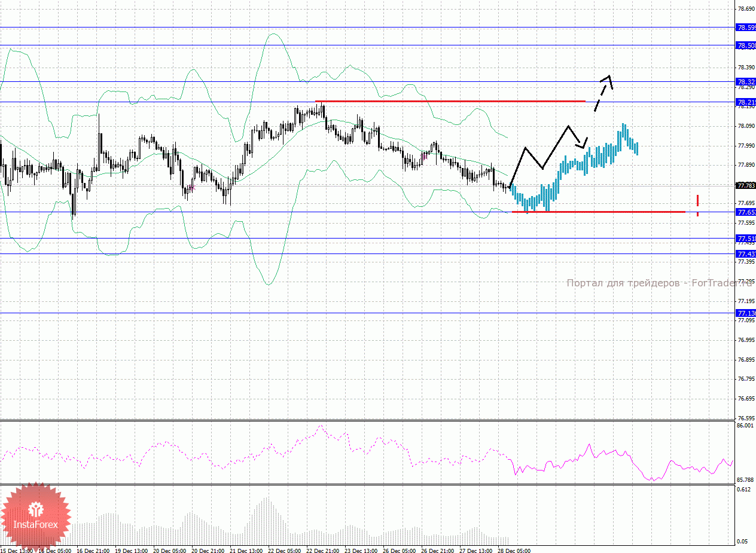
Task: Click the InstaForex logo badge
Action: pyautogui.click(x=36, y=515)
